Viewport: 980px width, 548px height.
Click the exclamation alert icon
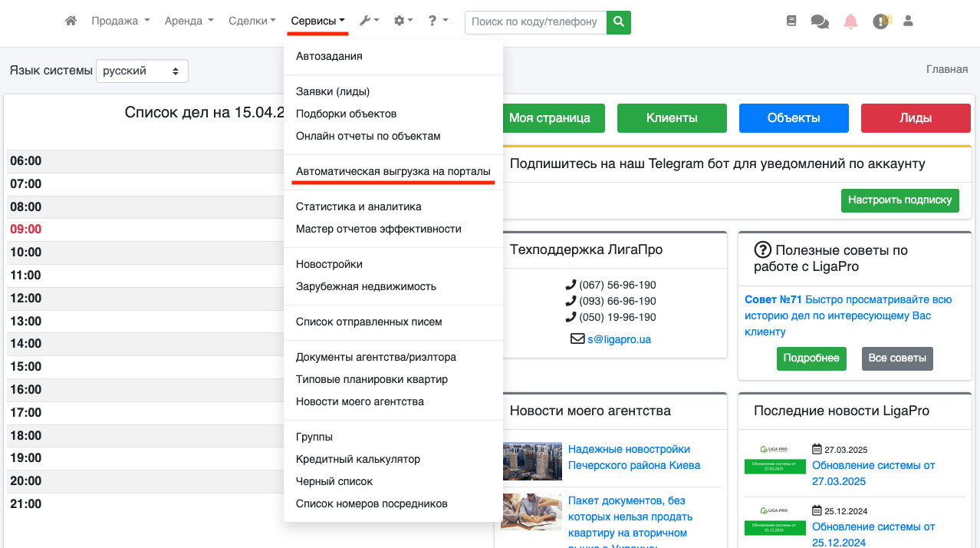[x=881, y=21]
